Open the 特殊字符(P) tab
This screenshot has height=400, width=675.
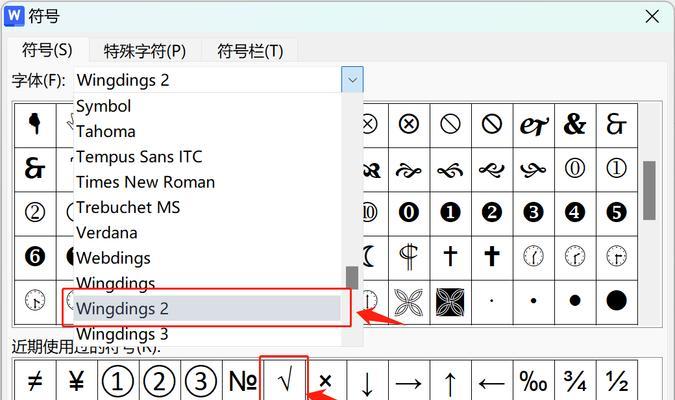click(x=145, y=51)
